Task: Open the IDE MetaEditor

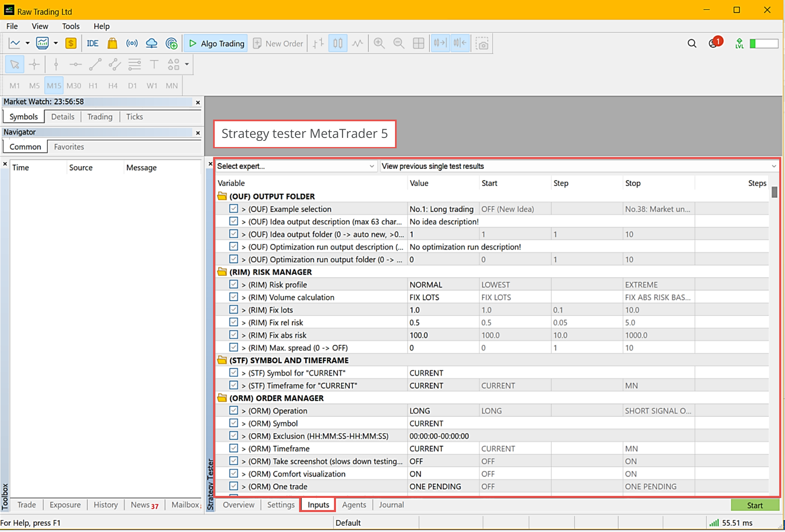Action: pyautogui.click(x=92, y=43)
